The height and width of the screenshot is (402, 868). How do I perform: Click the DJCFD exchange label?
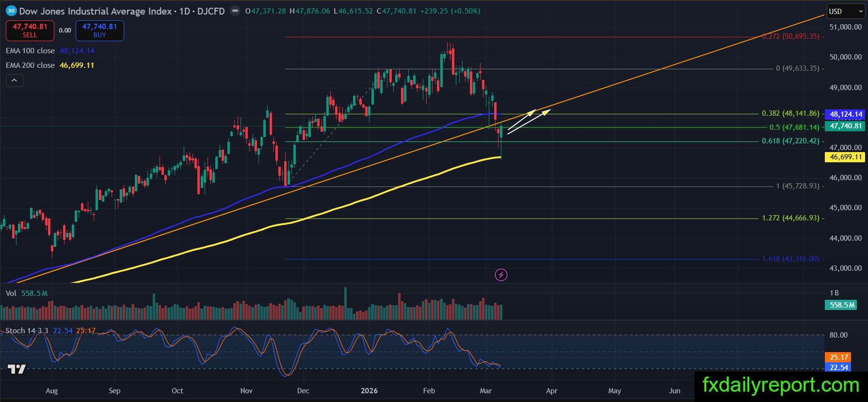pyautogui.click(x=211, y=11)
